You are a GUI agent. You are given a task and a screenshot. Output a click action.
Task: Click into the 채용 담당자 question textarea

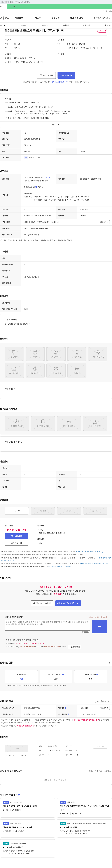pyautogui.click(x=47, y=625)
